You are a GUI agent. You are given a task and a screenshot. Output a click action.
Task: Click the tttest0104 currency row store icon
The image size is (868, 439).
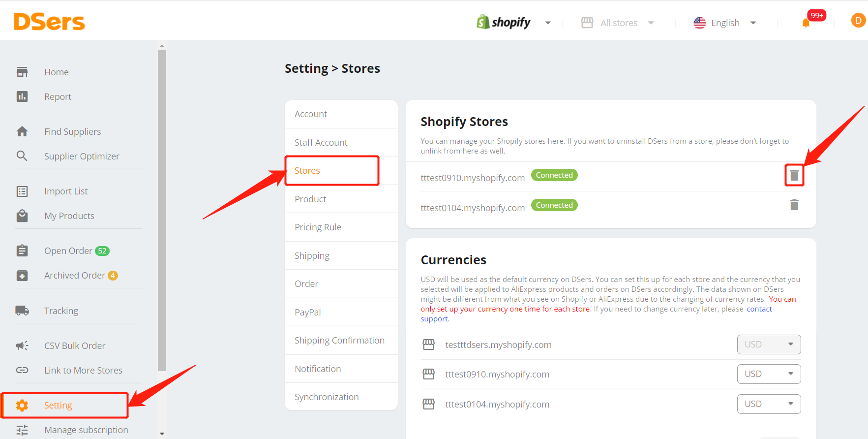[429, 404]
